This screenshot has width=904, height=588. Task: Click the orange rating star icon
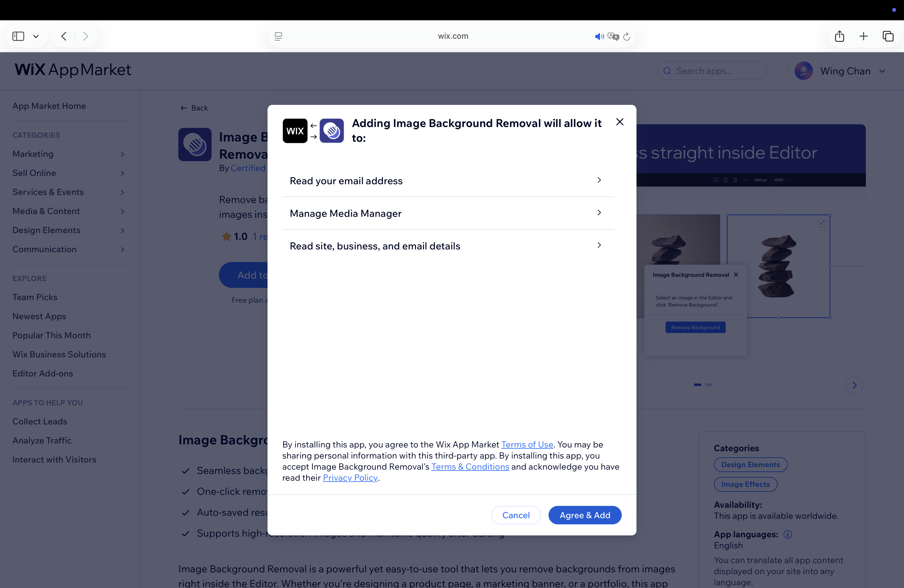click(226, 236)
